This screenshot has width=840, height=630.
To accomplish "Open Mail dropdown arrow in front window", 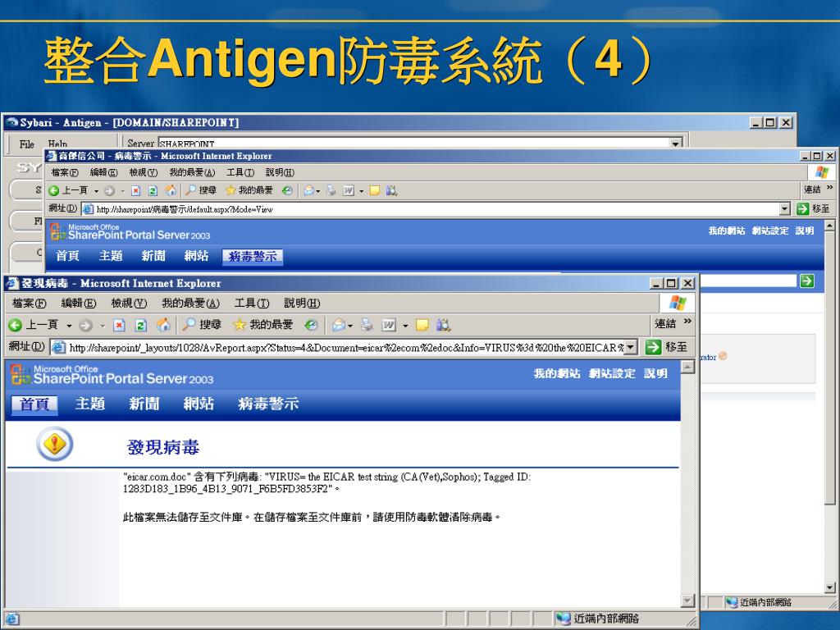I will point(350,325).
